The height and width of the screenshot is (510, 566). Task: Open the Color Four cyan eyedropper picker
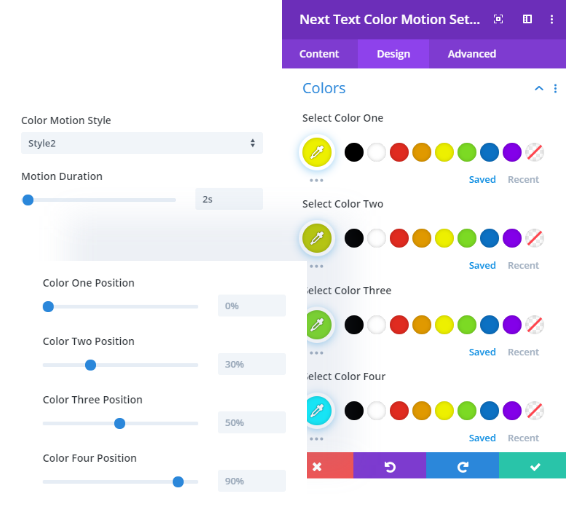tap(319, 410)
